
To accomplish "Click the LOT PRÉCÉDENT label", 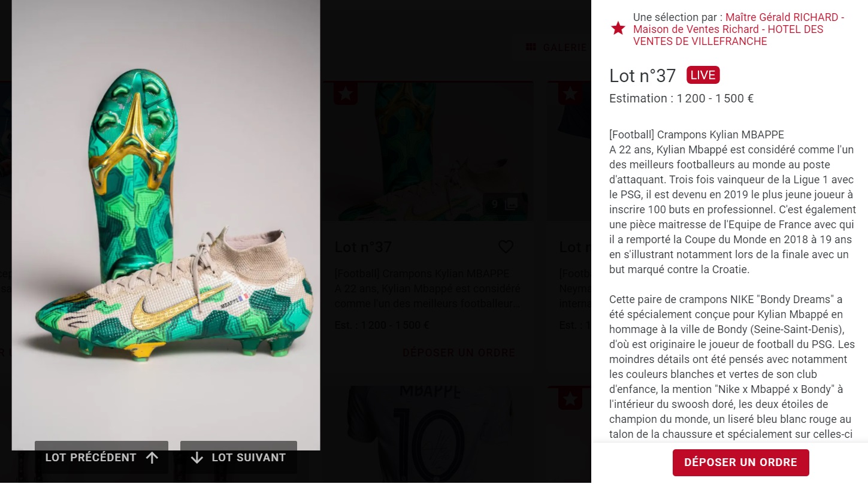I will 91,458.
